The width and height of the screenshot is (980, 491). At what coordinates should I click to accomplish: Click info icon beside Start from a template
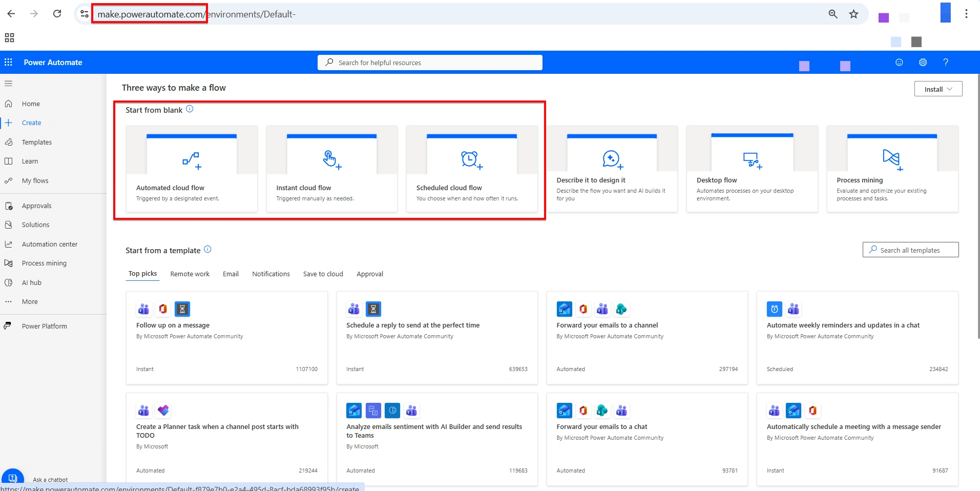207,250
